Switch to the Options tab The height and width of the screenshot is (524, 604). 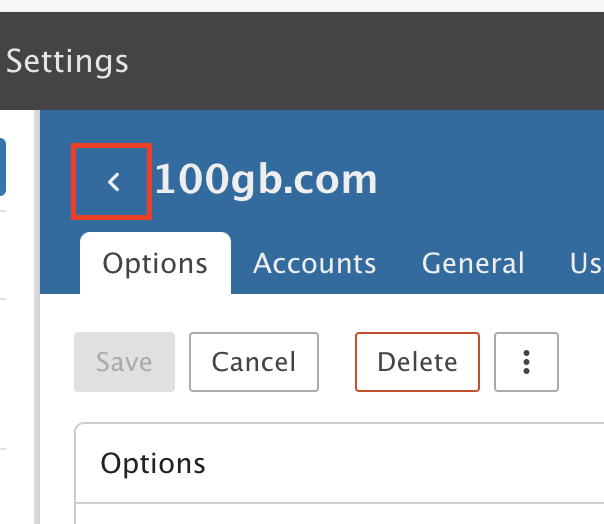155,264
